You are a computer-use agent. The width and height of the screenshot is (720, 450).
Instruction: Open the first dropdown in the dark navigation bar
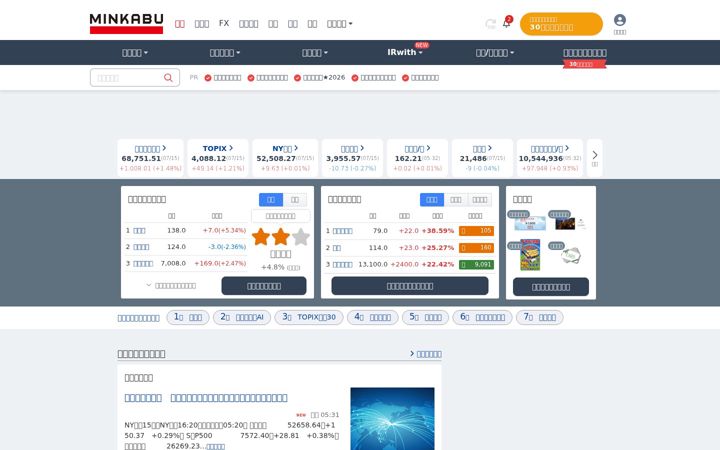(135, 53)
